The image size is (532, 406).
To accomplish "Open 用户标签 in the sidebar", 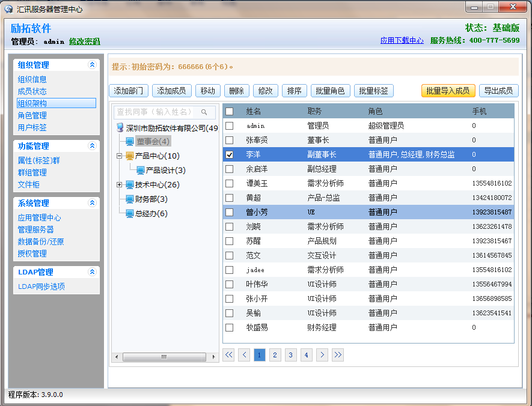I will click(32, 127).
